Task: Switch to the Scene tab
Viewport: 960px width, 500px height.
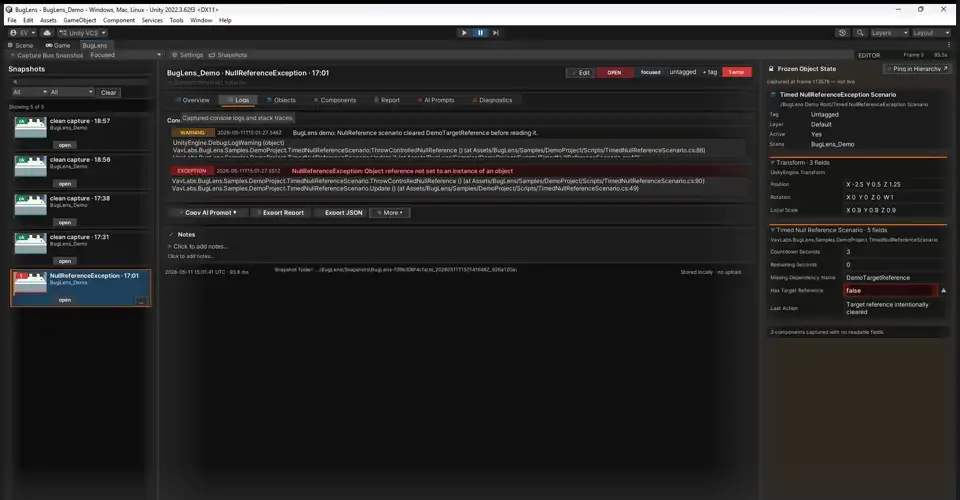Action: [x=21, y=45]
